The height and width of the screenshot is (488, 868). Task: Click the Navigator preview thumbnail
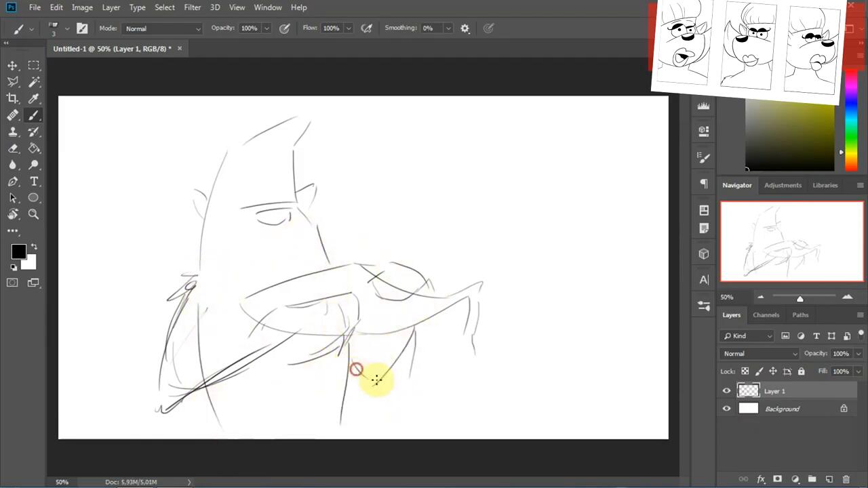point(791,241)
